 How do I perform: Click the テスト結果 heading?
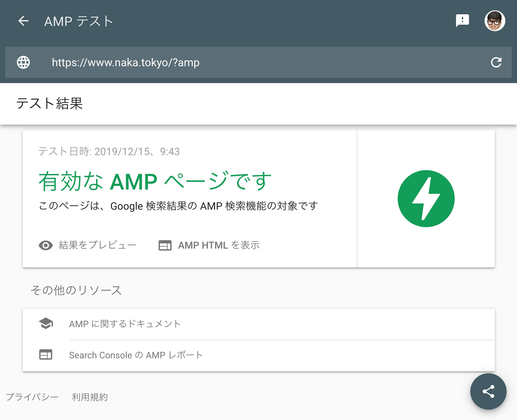click(50, 104)
